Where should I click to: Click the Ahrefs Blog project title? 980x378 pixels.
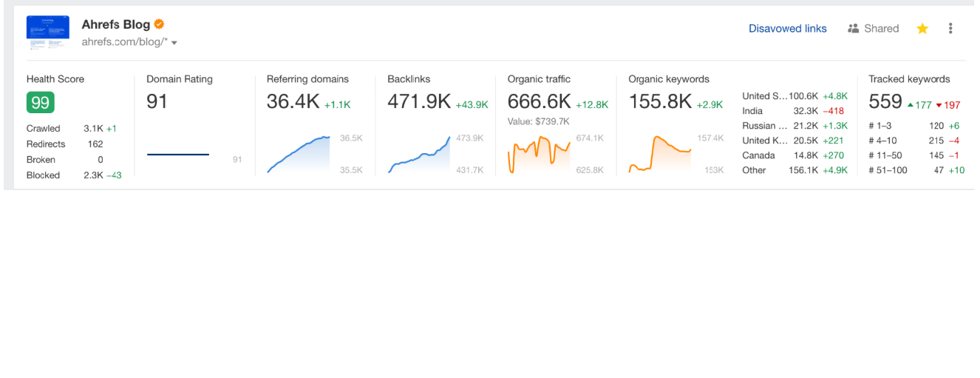pos(115,24)
